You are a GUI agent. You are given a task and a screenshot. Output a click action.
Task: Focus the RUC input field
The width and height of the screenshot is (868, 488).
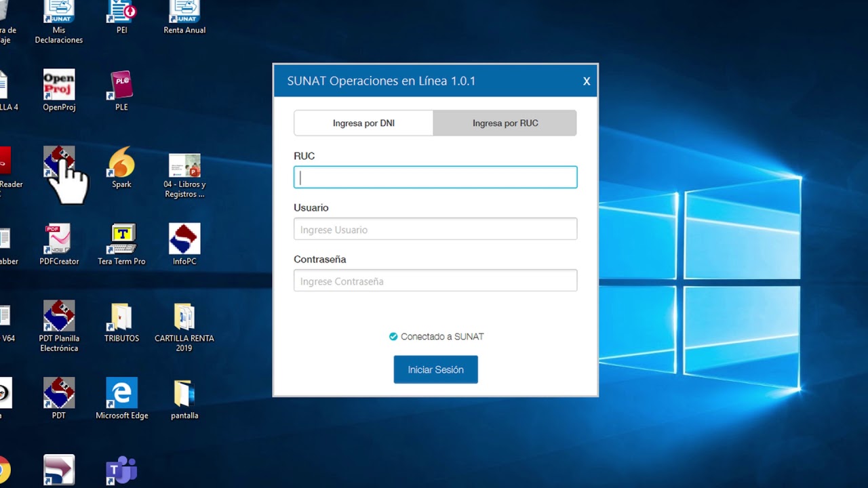pos(435,178)
